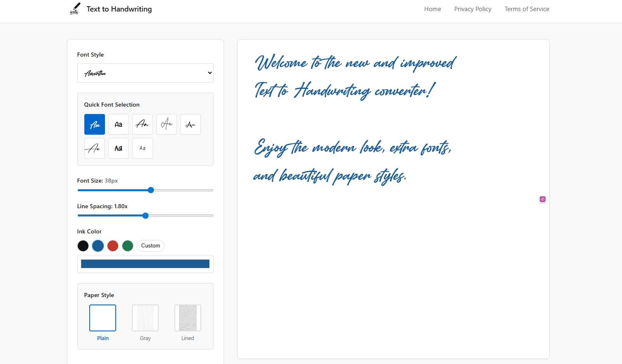Pick the third quick font tile in top row
Viewport: 622px width, 364px height.
(143, 124)
